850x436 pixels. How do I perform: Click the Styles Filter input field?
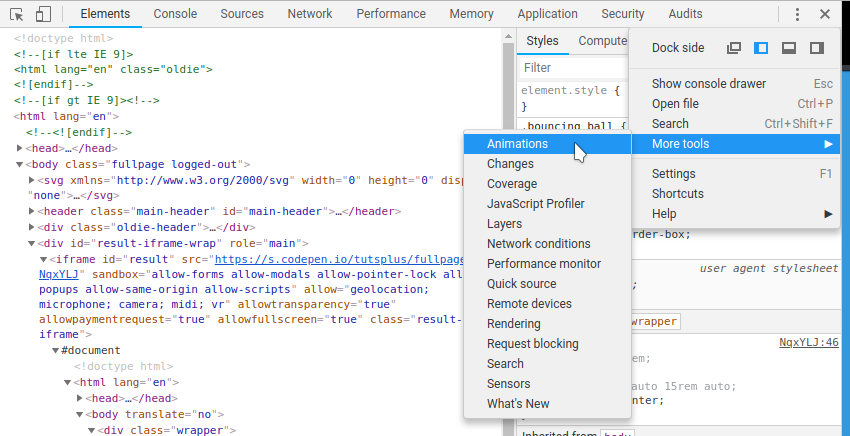(570, 68)
